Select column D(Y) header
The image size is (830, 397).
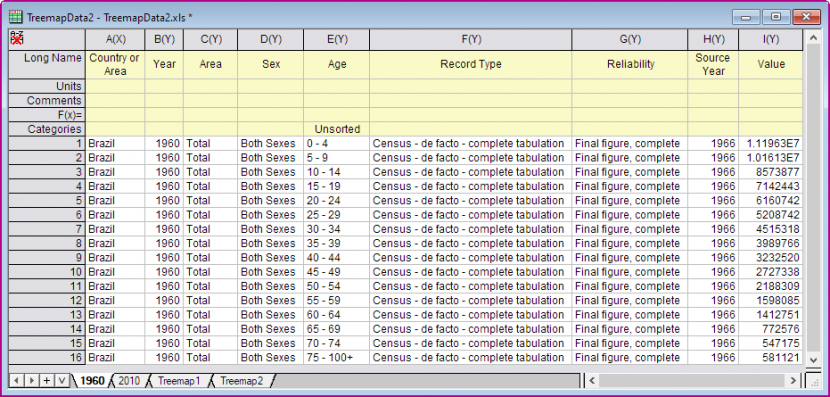[270, 39]
